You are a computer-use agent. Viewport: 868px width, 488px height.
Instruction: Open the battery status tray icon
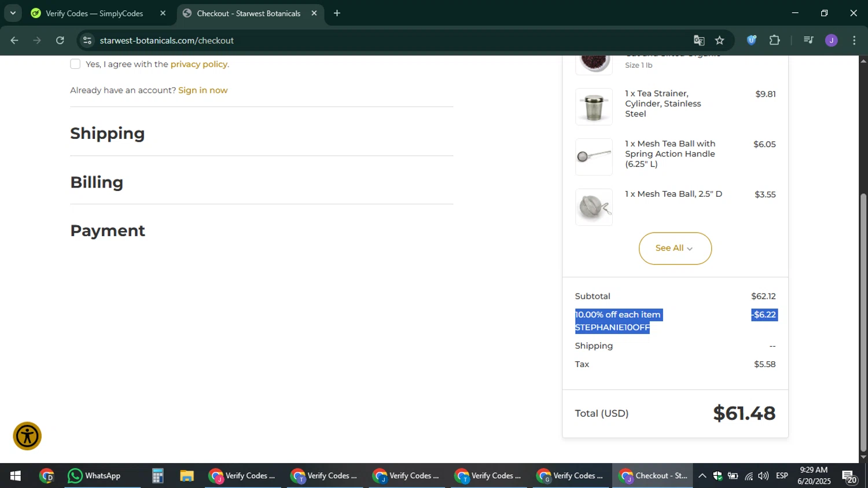pos(733,476)
